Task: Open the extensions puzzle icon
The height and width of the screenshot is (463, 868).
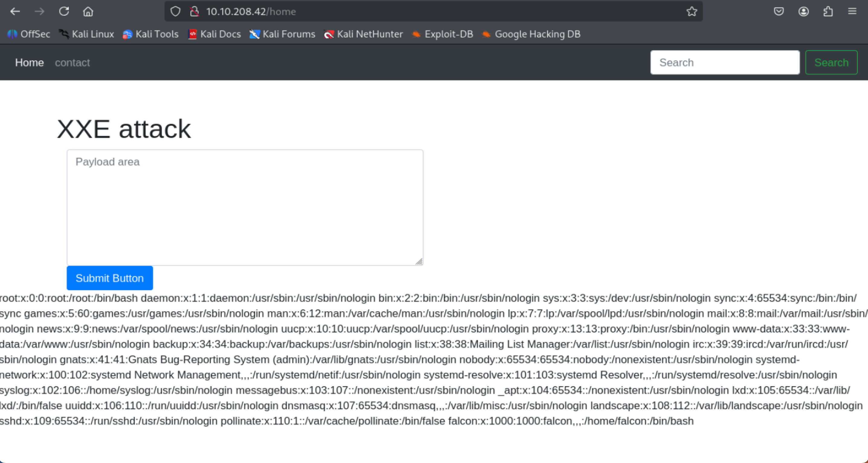Action: pos(828,11)
